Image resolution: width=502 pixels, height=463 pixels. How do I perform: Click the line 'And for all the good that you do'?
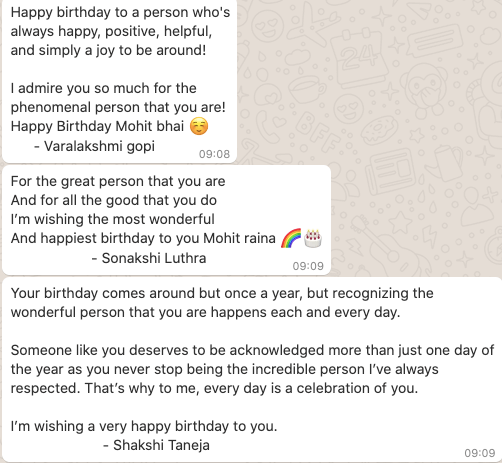tap(114, 200)
